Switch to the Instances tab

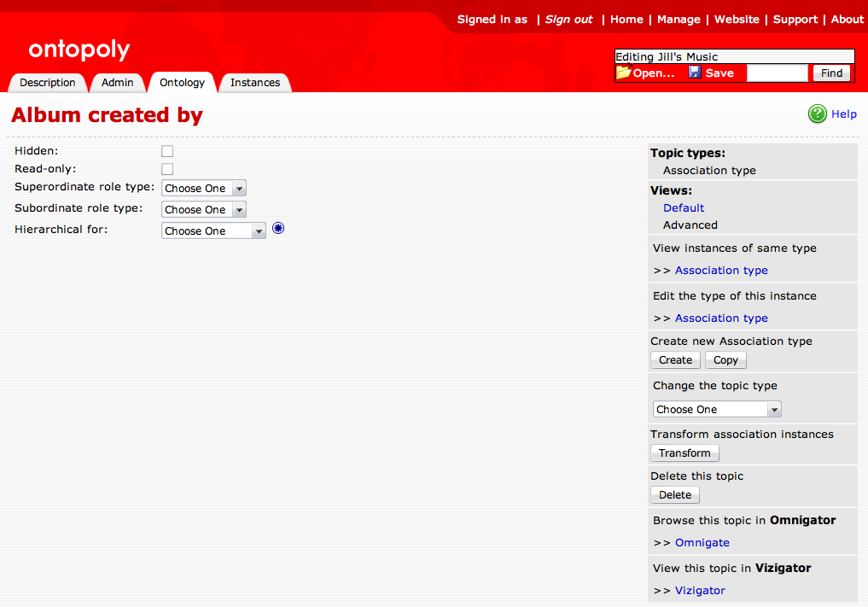254,82
